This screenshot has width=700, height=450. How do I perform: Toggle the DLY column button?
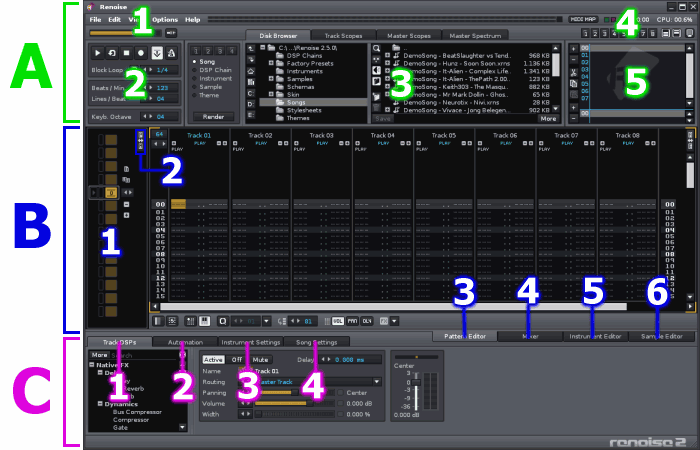tap(367, 321)
